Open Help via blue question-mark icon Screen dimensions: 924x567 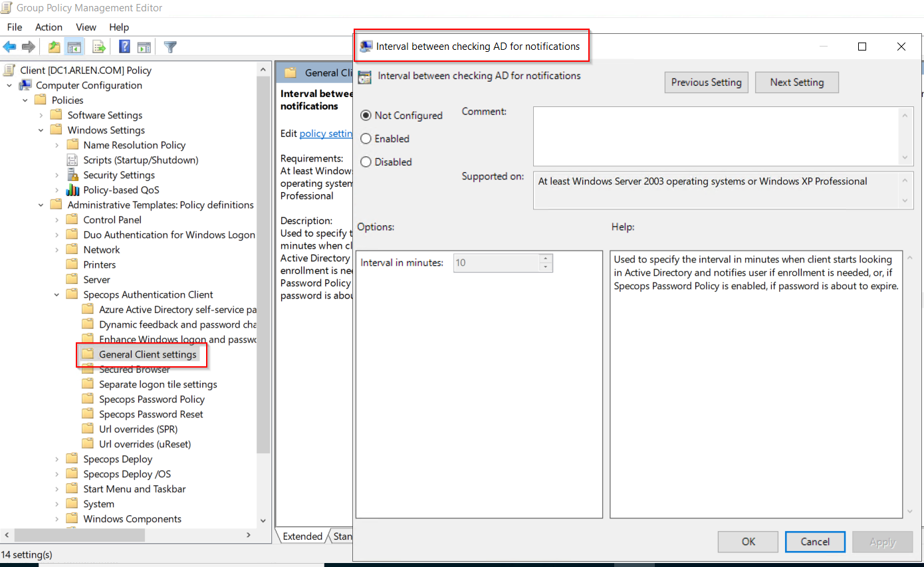pyautogui.click(x=124, y=47)
